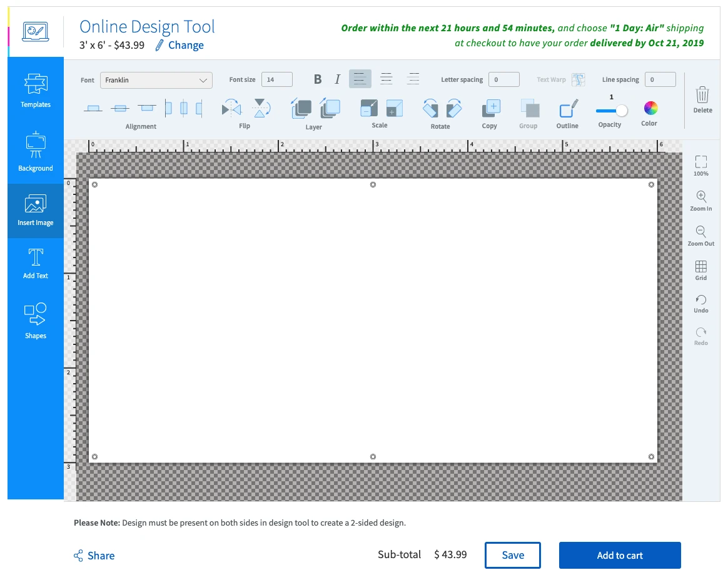
Task: Rotate object clockwise
Action: click(453, 108)
